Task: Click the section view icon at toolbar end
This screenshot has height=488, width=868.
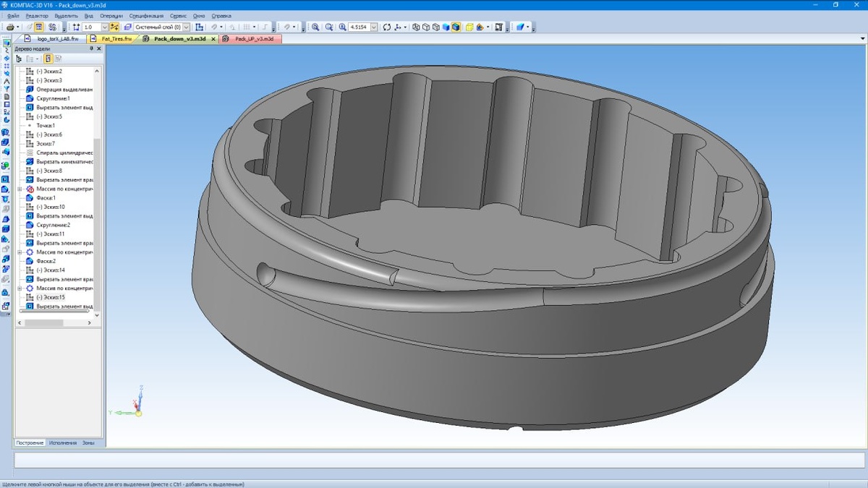Action: (x=520, y=27)
